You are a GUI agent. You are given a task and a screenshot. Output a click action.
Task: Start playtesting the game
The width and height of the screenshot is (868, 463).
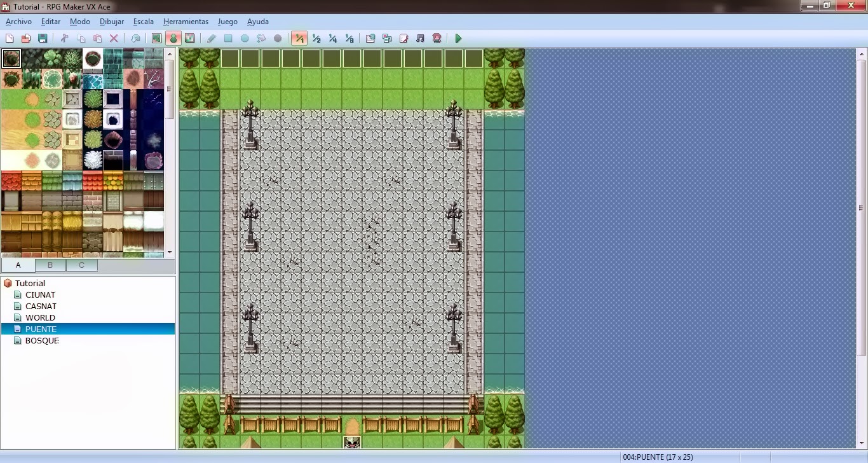pos(459,38)
